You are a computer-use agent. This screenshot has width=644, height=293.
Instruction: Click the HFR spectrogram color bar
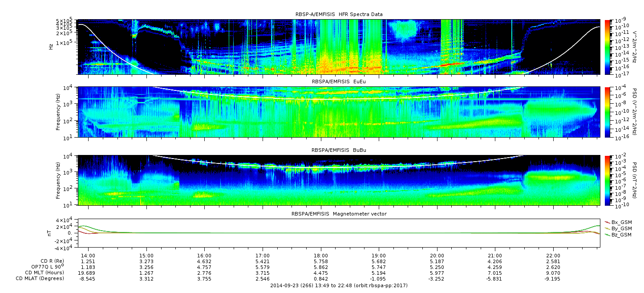click(x=608, y=47)
